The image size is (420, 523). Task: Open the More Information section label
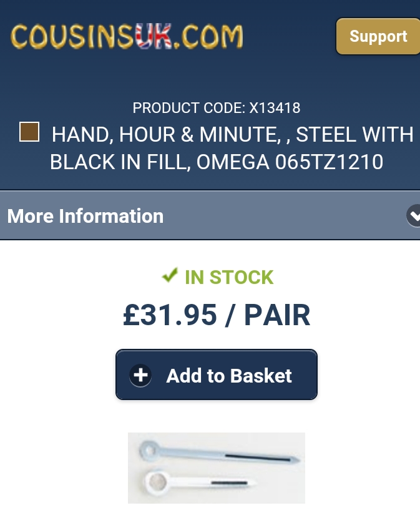point(85,216)
